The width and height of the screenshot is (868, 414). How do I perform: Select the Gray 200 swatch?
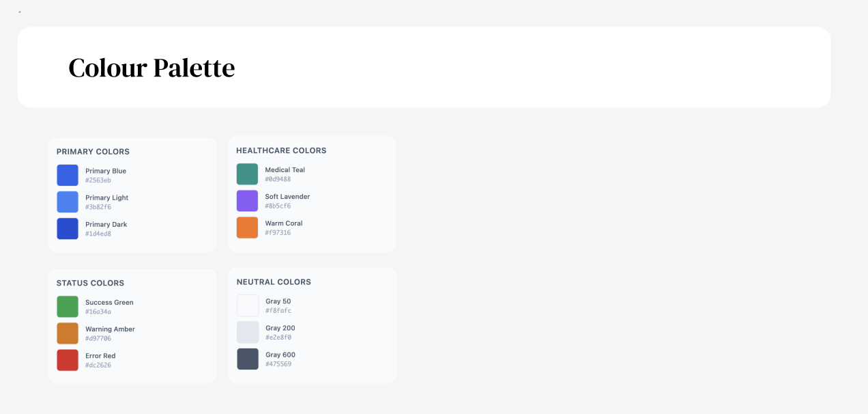coord(248,332)
